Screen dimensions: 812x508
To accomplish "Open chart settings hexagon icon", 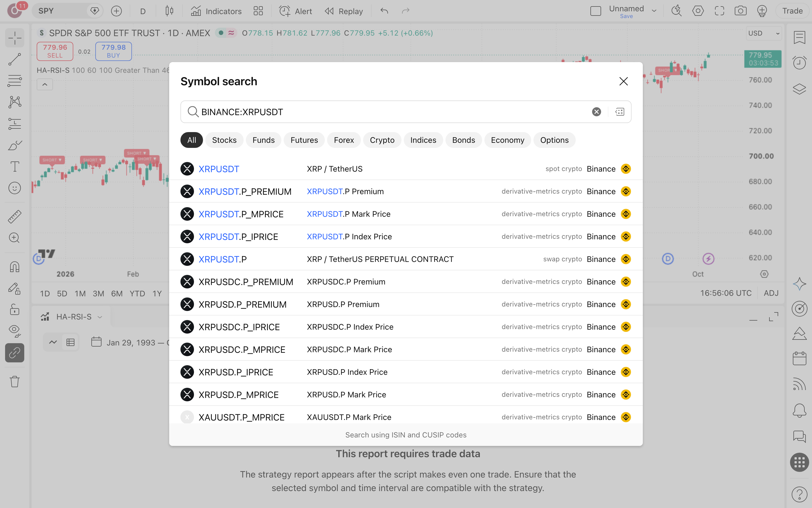I will (x=698, y=11).
